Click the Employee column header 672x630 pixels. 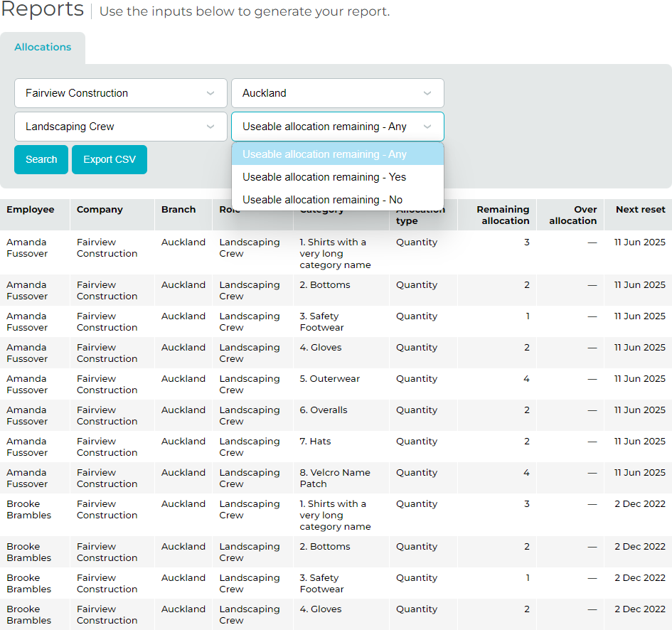coord(31,210)
